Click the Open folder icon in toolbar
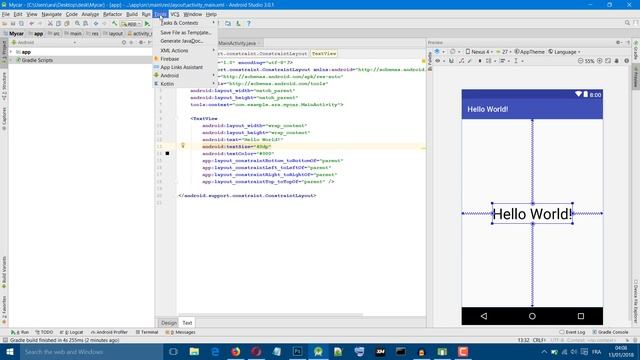 pyautogui.click(x=5, y=24)
